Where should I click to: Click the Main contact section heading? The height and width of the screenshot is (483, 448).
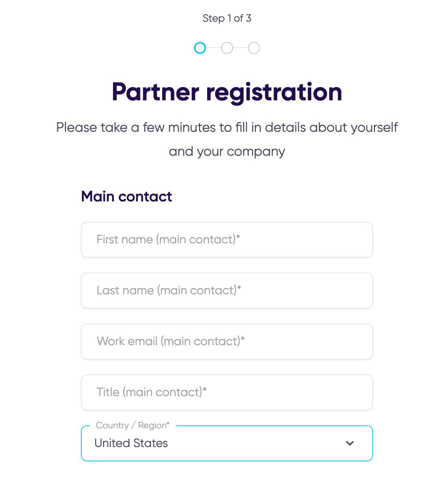127,197
